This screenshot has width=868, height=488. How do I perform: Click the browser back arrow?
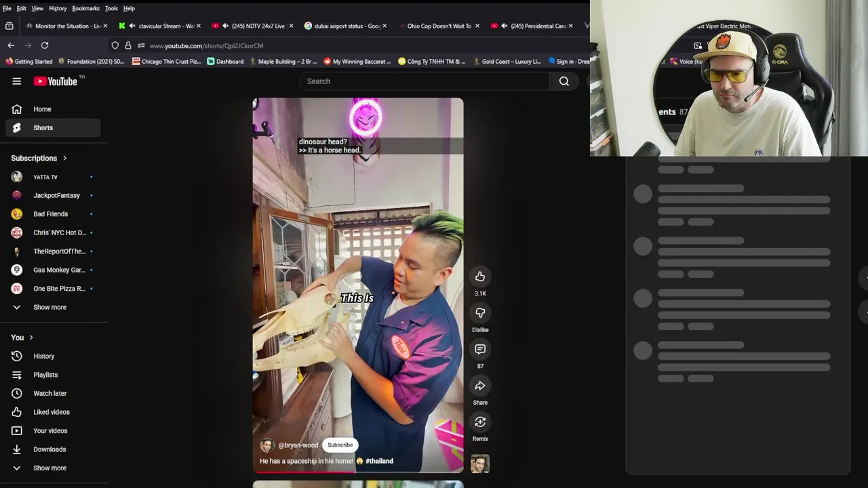(11, 45)
